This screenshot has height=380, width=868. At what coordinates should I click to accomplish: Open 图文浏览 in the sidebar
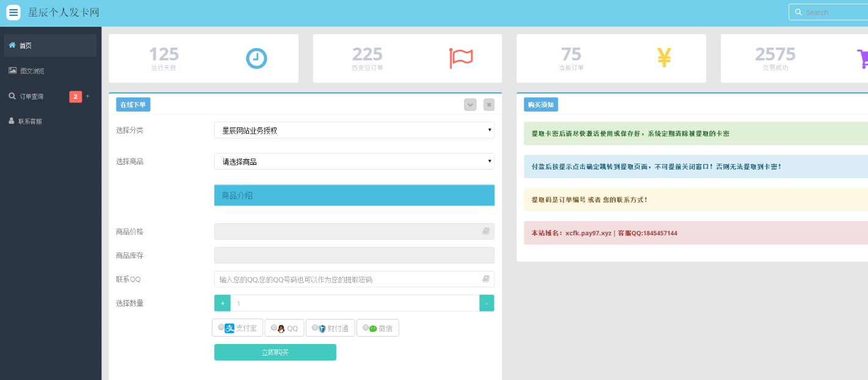pyautogui.click(x=51, y=71)
